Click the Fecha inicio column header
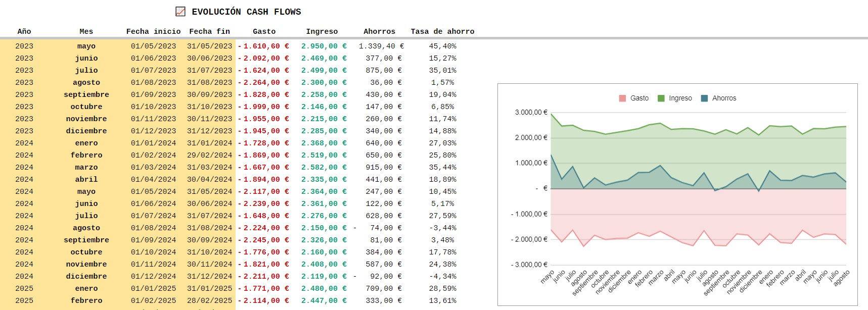Image resolution: width=868 pixels, height=310 pixels. (153, 31)
